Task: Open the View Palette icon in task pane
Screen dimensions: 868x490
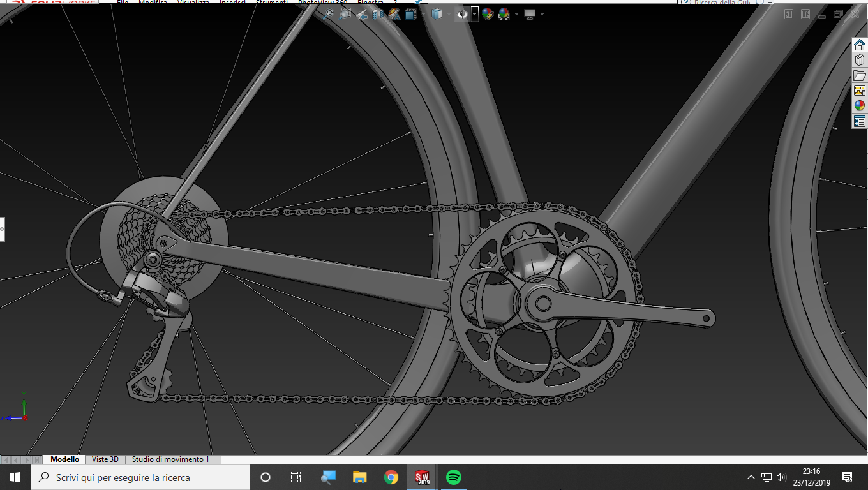Action: [860, 91]
